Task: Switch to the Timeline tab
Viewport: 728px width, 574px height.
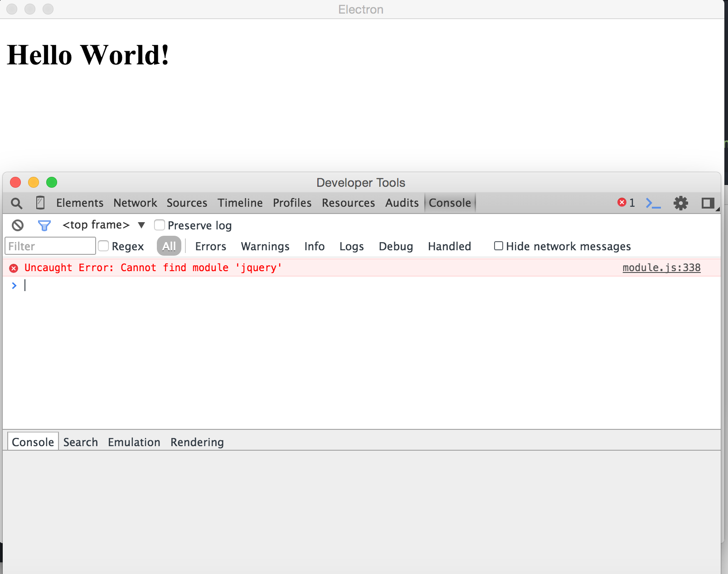Action: point(240,203)
